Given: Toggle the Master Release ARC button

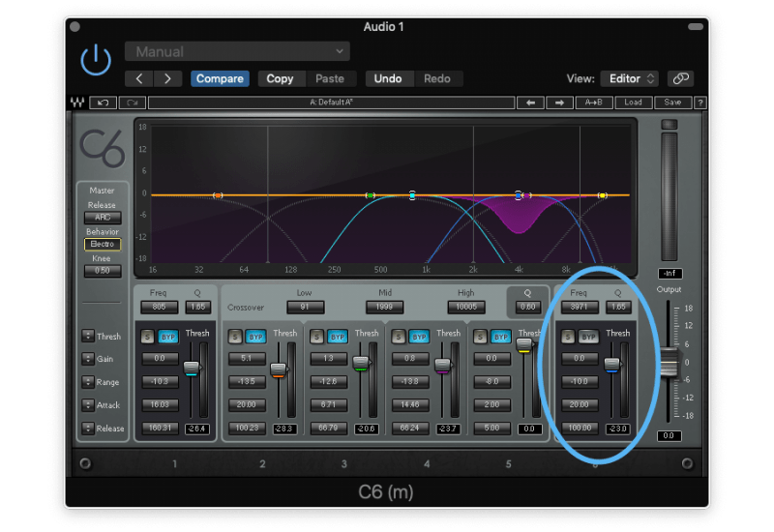Looking at the screenshot, I should click(x=103, y=217).
